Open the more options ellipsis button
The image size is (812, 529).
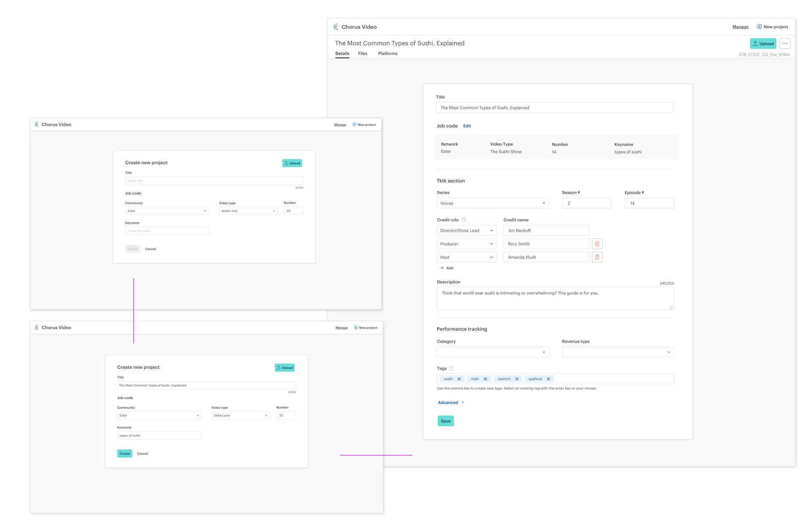tap(785, 44)
